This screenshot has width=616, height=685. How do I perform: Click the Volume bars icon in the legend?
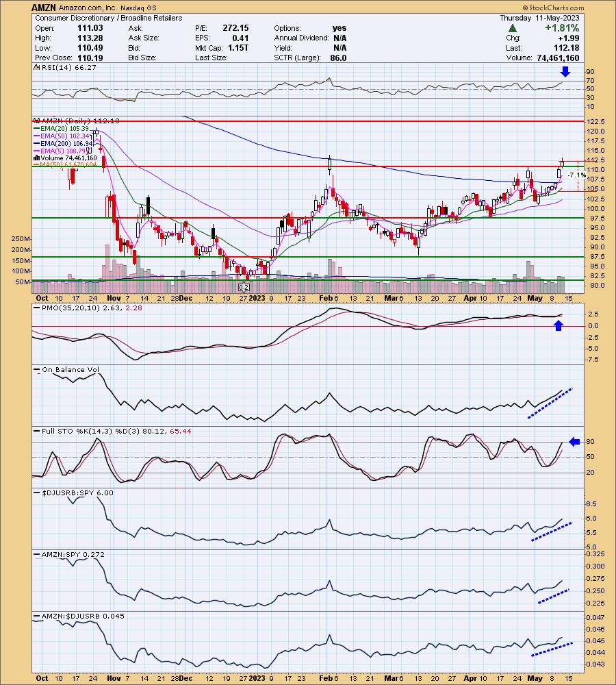[37, 158]
